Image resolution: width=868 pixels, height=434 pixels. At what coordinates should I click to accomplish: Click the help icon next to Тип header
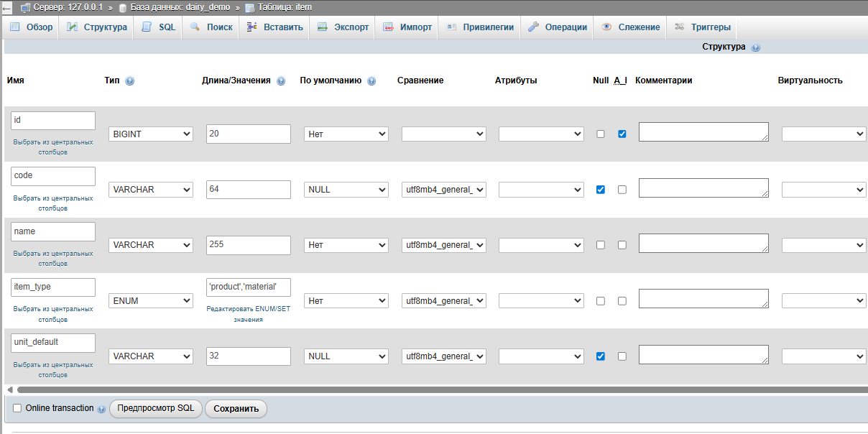pyautogui.click(x=130, y=81)
